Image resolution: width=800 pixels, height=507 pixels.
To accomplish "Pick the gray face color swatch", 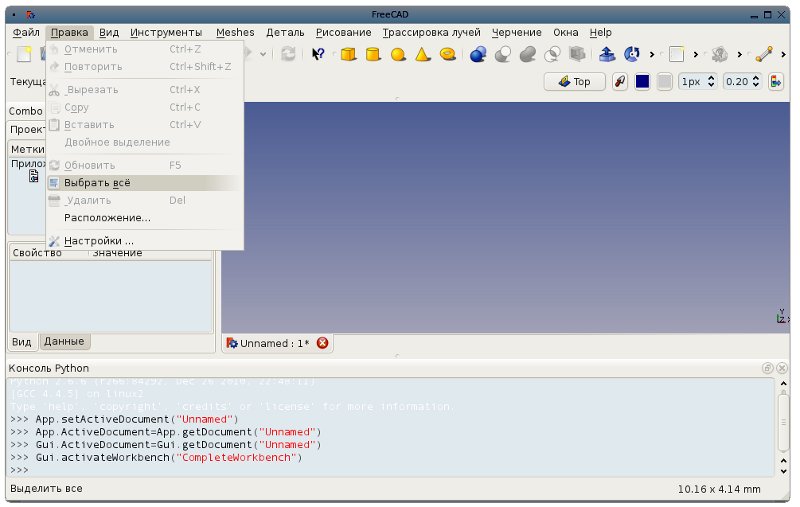I will coord(664,82).
